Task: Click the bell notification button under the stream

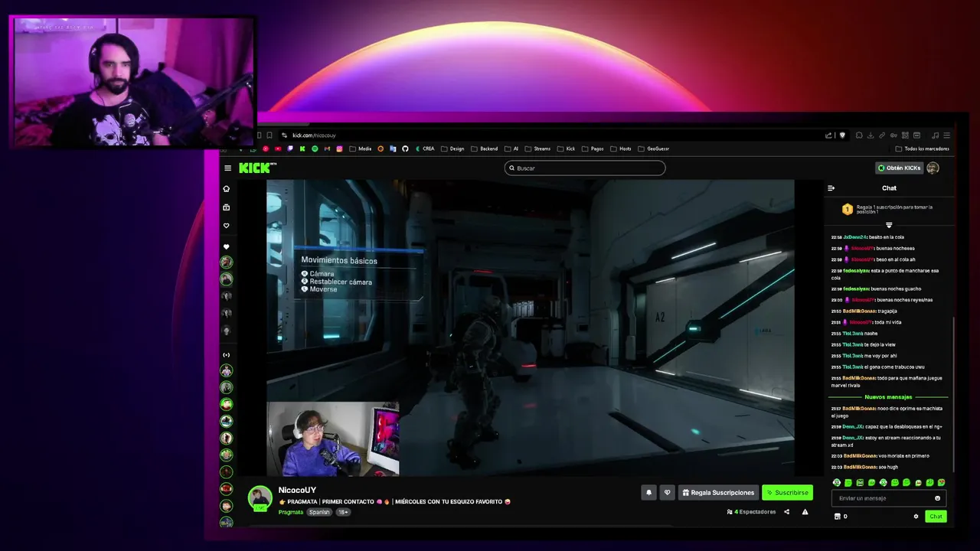Action: tap(648, 492)
